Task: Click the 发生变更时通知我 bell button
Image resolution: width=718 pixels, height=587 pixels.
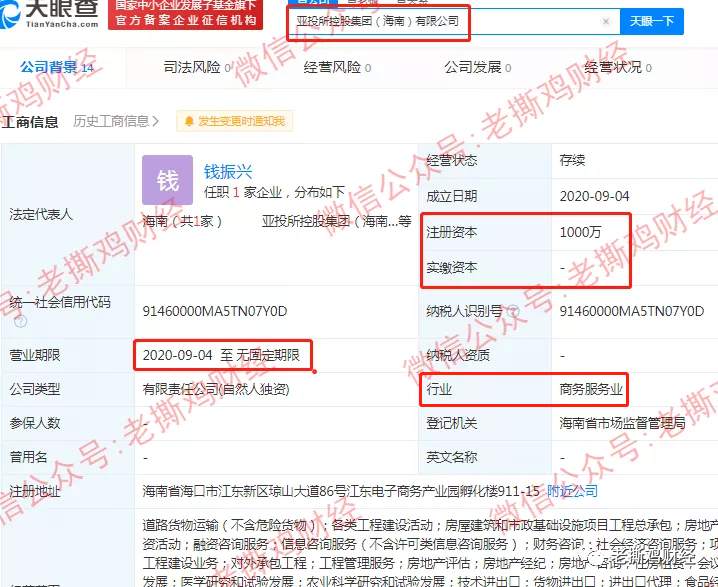Action: click(x=234, y=121)
